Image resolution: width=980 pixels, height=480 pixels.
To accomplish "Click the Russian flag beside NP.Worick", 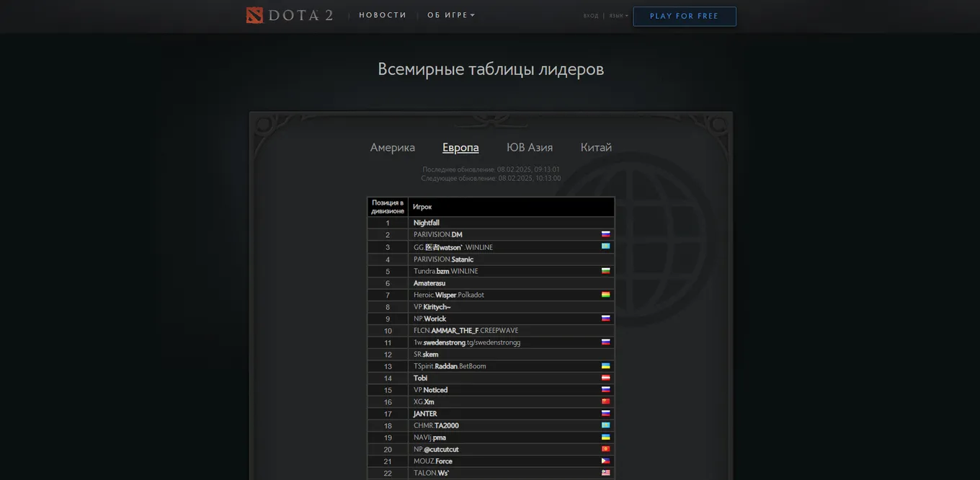I will [606, 318].
